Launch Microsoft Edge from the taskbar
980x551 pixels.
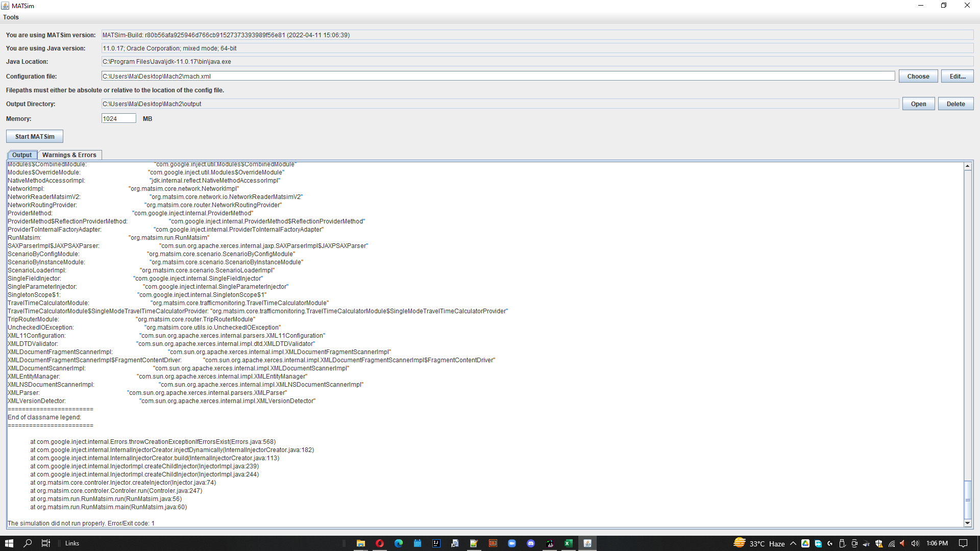coord(399,543)
